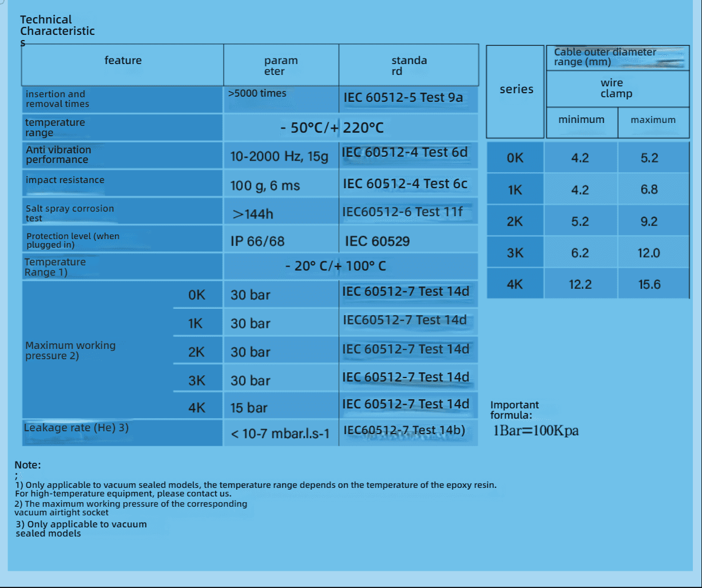This screenshot has height=588, width=702.
Task: Click the 'Maximum working pressure 2)' label
Action: pos(70,350)
